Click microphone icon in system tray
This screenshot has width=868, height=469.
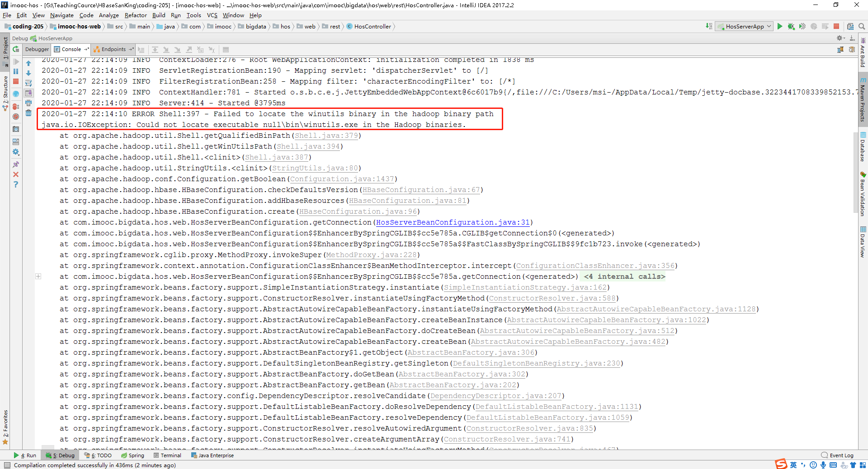click(x=823, y=465)
